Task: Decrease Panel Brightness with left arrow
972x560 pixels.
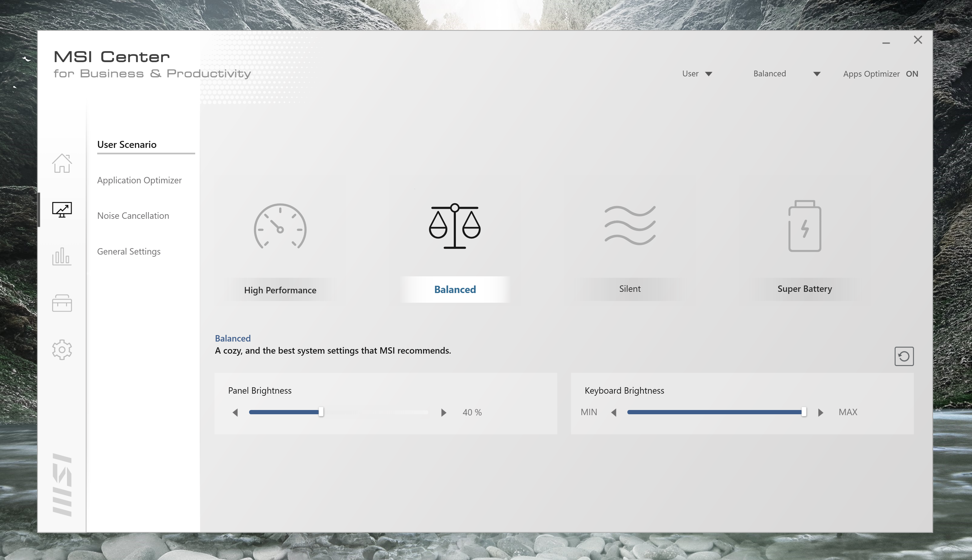Action: 235,412
